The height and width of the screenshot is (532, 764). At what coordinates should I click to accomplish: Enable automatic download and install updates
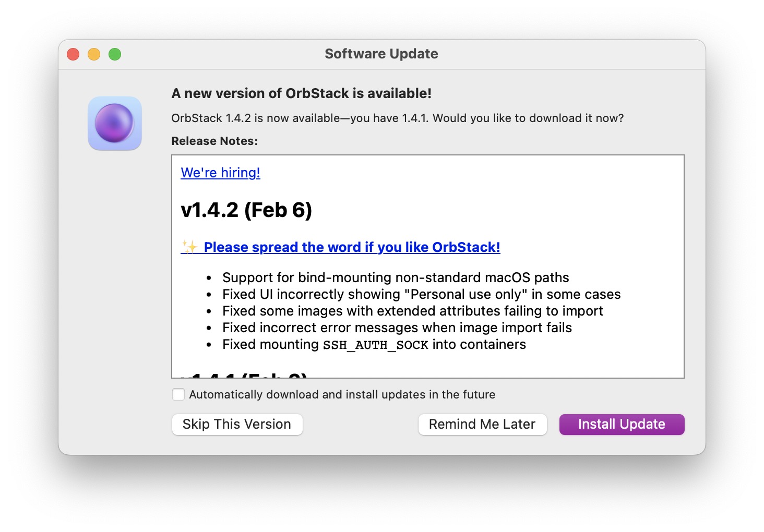tap(178, 394)
